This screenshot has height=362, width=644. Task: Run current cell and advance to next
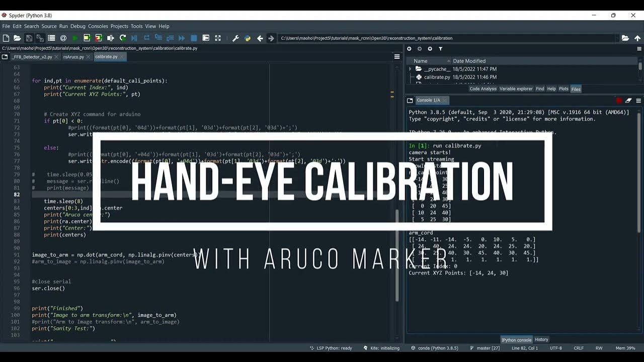point(99,38)
